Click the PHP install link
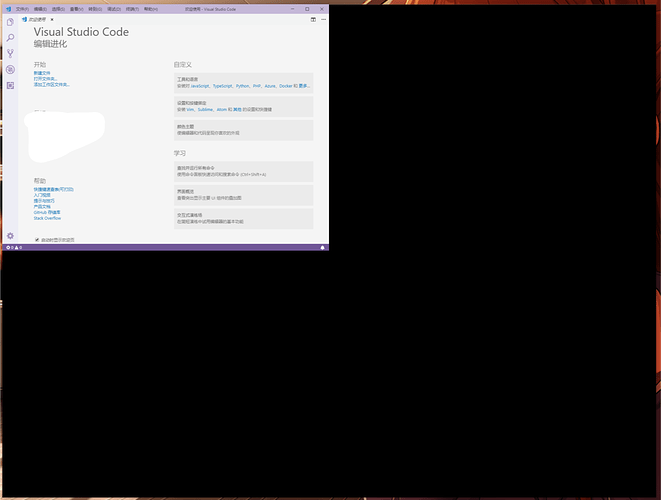This screenshot has width=661, height=500. click(x=256, y=86)
